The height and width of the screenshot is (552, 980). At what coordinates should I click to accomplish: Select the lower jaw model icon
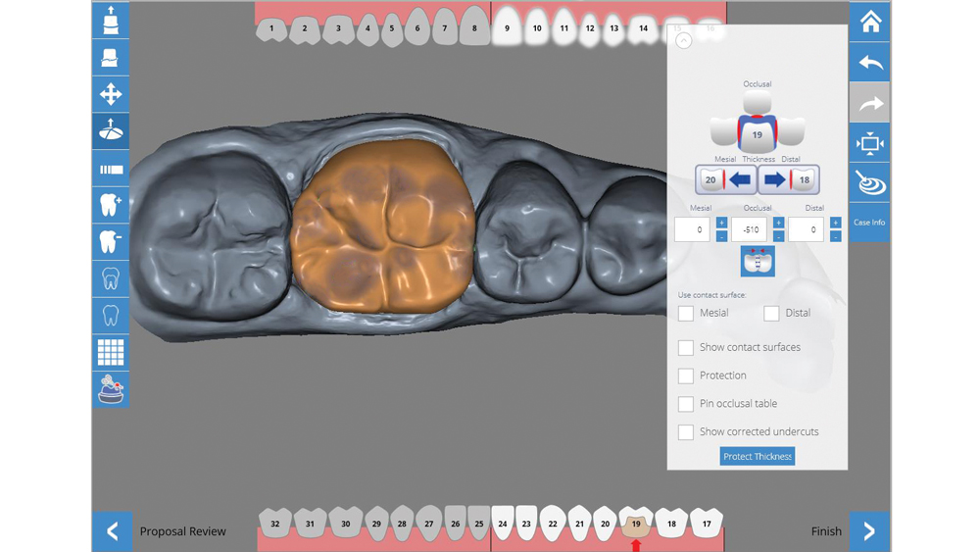111,58
